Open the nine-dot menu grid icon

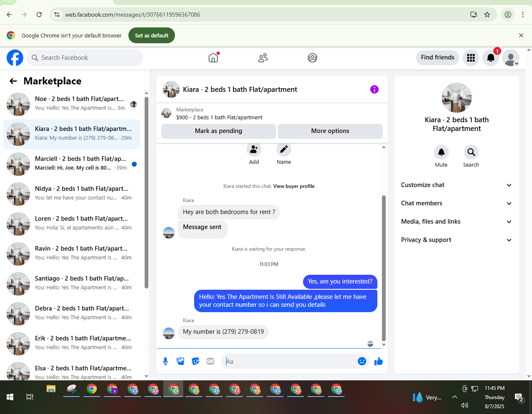click(471, 58)
